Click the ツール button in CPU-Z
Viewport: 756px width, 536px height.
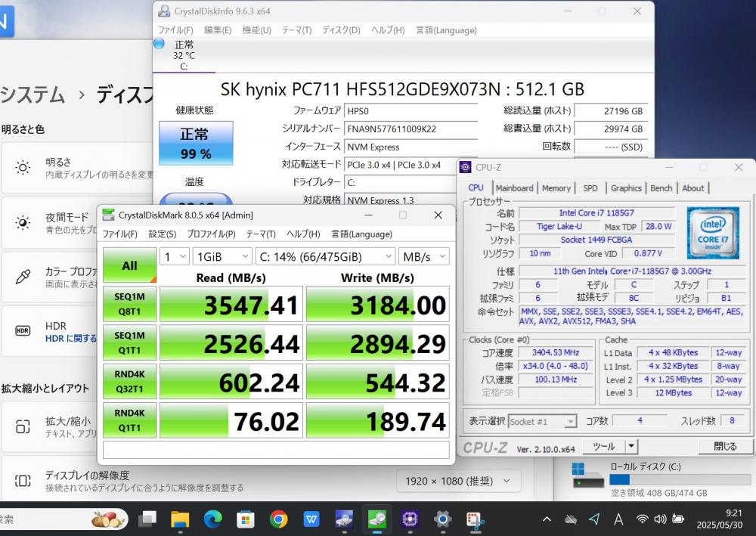(604, 446)
